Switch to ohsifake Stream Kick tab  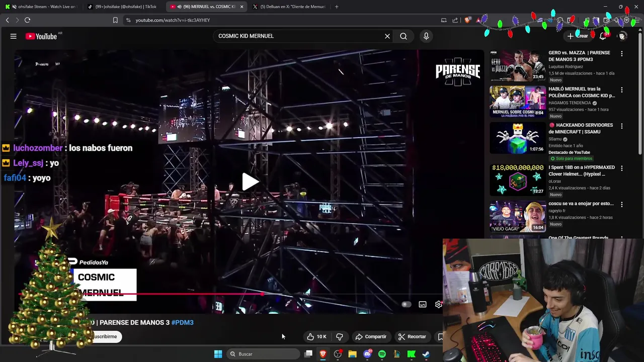pyautogui.click(x=42, y=7)
